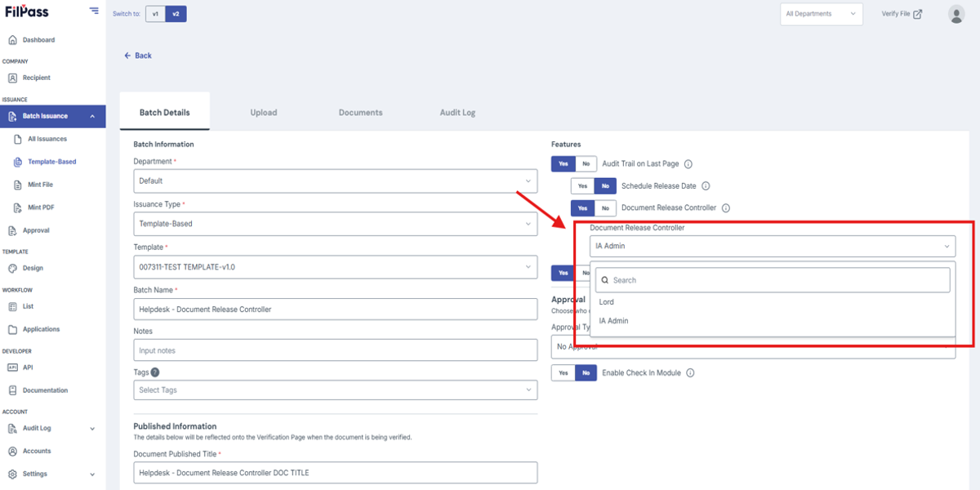Click the Accounts person icon
980x490 pixels.
coord(12,451)
